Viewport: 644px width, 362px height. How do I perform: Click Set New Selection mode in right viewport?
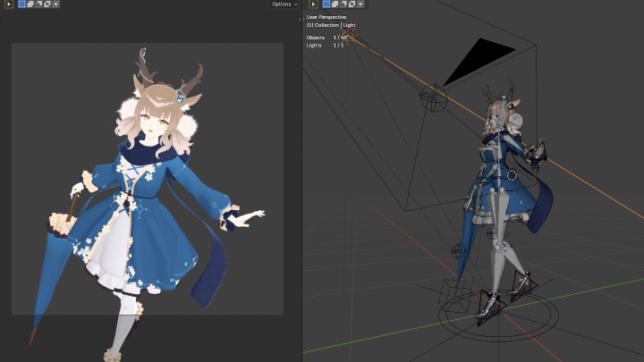pyautogui.click(x=327, y=4)
